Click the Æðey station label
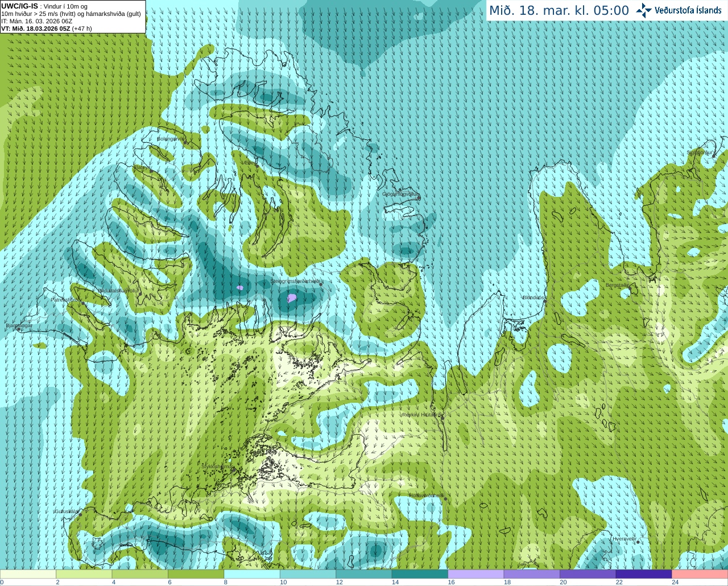Viewport: 728px width, 586px height. point(249,163)
